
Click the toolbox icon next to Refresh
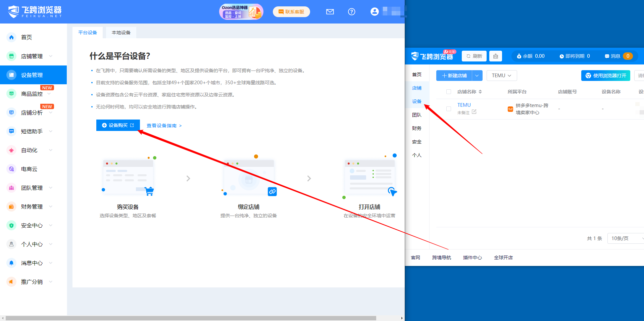click(x=495, y=56)
